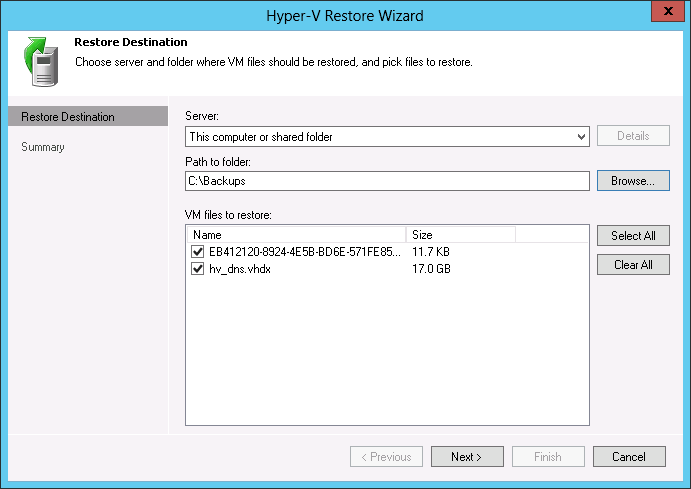
Task: Cancel the restore wizard
Action: click(x=629, y=456)
